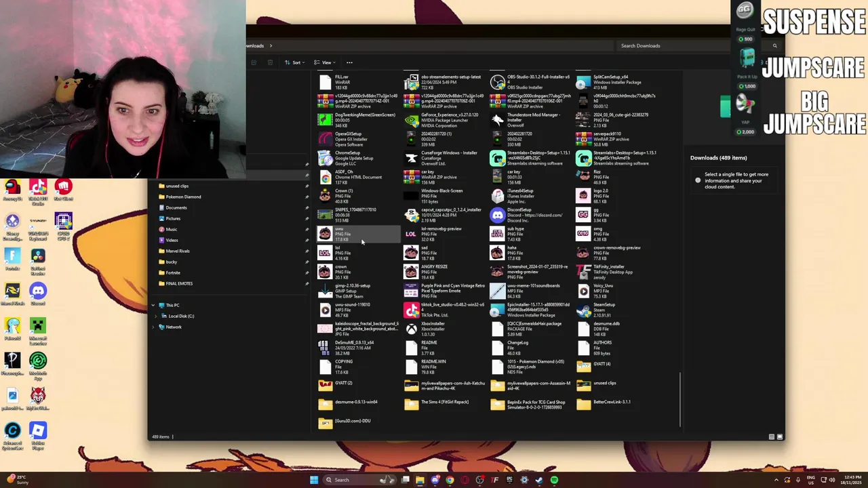Click the Windows Start button
The image size is (868, 488).
pos(313,480)
